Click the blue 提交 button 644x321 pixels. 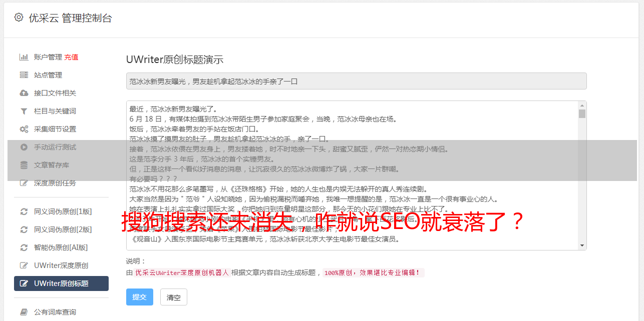(x=140, y=297)
